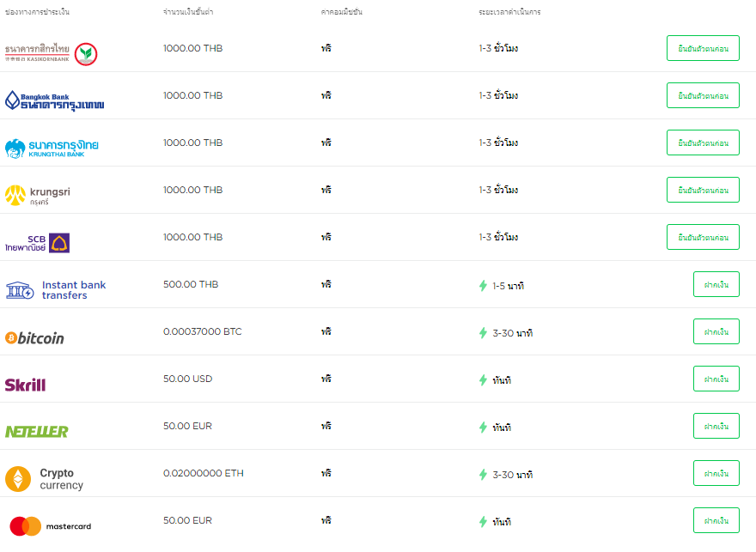756x552 pixels.
Task: Click the Mastercard logo
Action: [50, 526]
